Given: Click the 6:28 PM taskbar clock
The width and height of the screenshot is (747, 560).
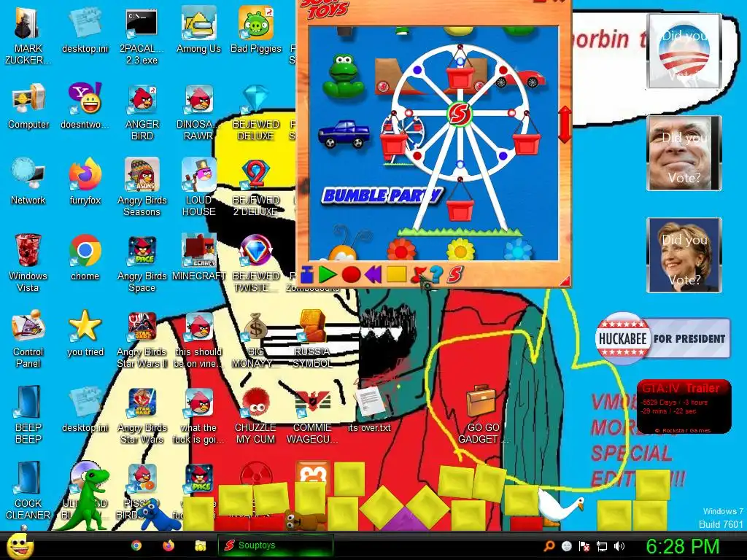Looking at the screenshot, I should tap(682, 546).
